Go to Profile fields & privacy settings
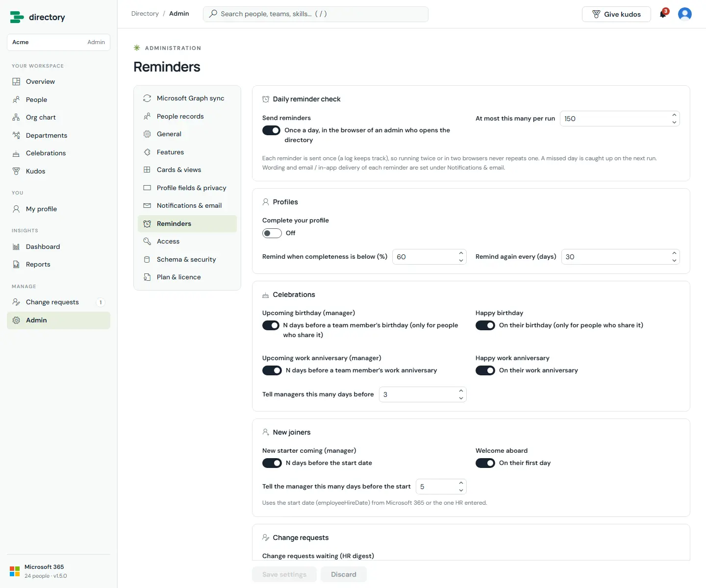Screen dimensions: 706x588 point(187,188)
